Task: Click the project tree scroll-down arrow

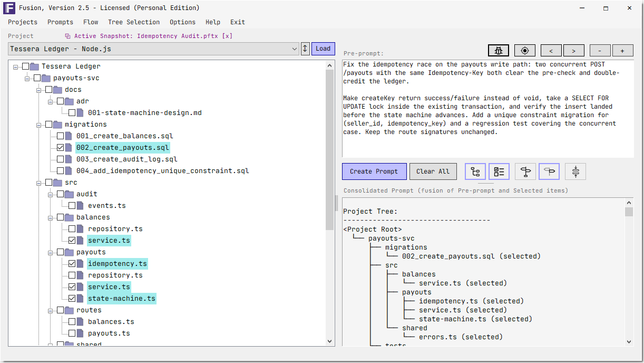Action: [330, 341]
